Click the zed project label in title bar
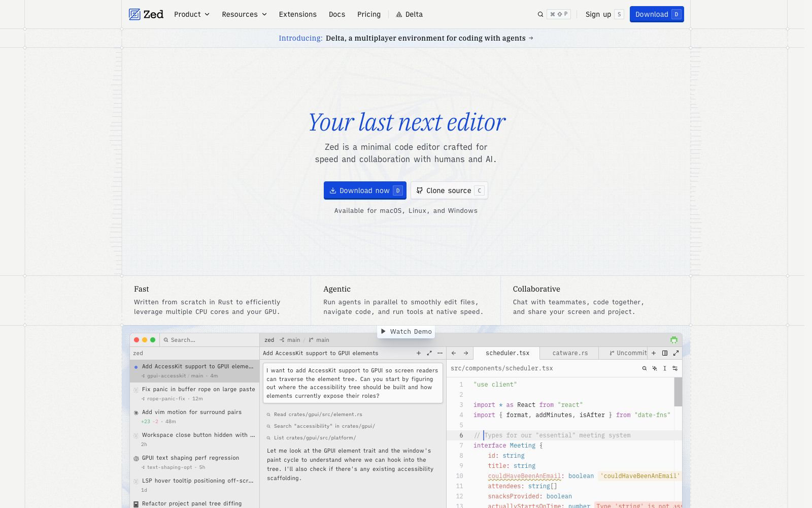 (x=269, y=340)
